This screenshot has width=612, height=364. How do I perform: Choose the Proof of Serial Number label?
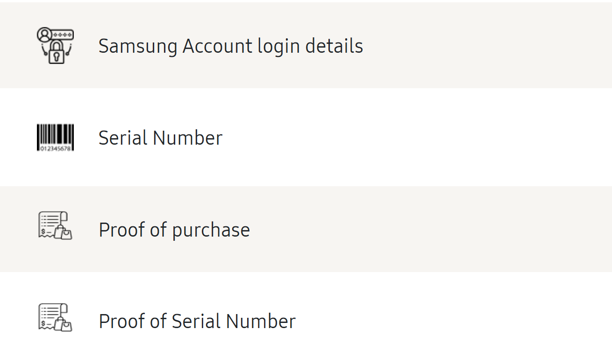[x=197, y=321]
